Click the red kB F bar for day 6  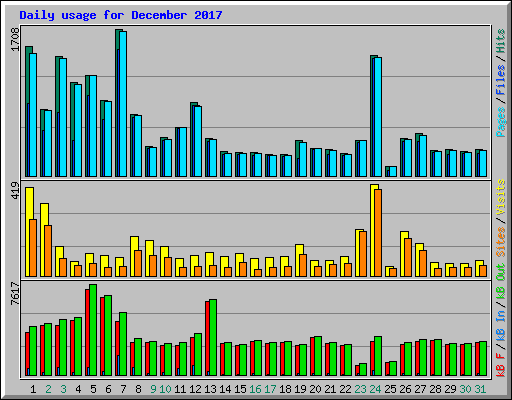point(102,336)
